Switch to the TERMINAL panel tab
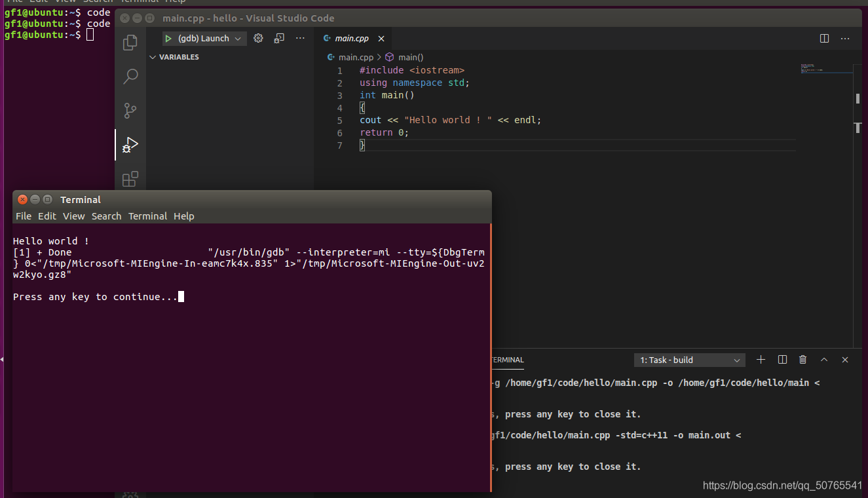 pos(507,360)
